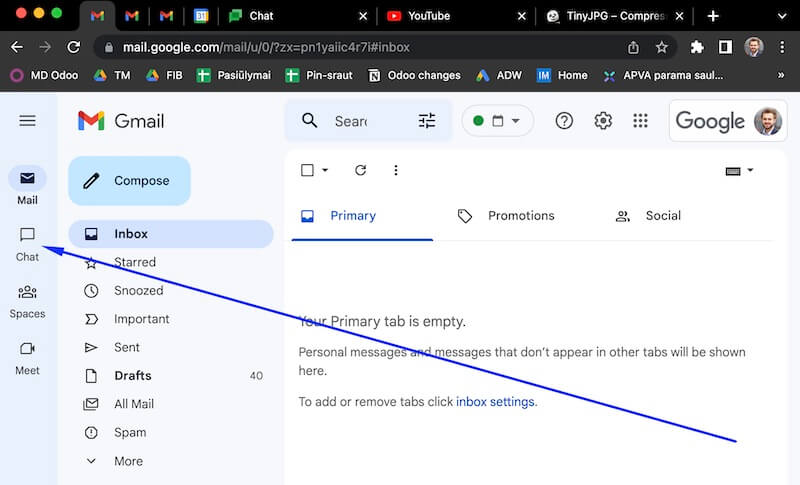The height and width of the screenshot is (485, 800).
Task: Open the Google account profile picture
Action: pos(767,121)
